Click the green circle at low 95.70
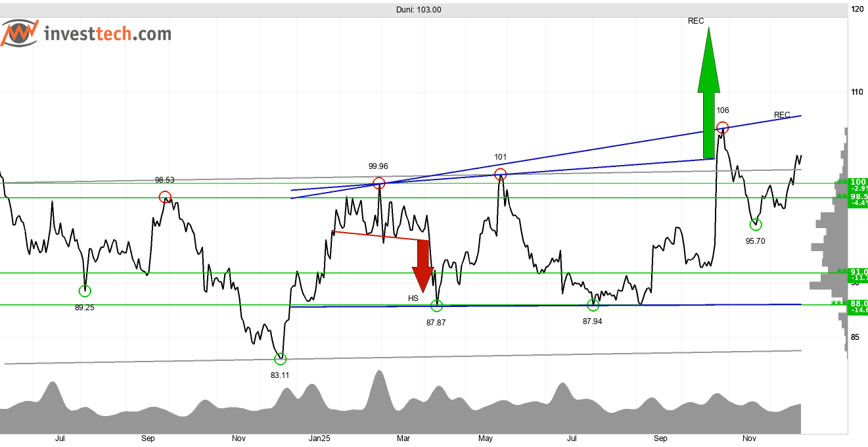The height and width of the screenshot is (447, 868). coord(756,225)
